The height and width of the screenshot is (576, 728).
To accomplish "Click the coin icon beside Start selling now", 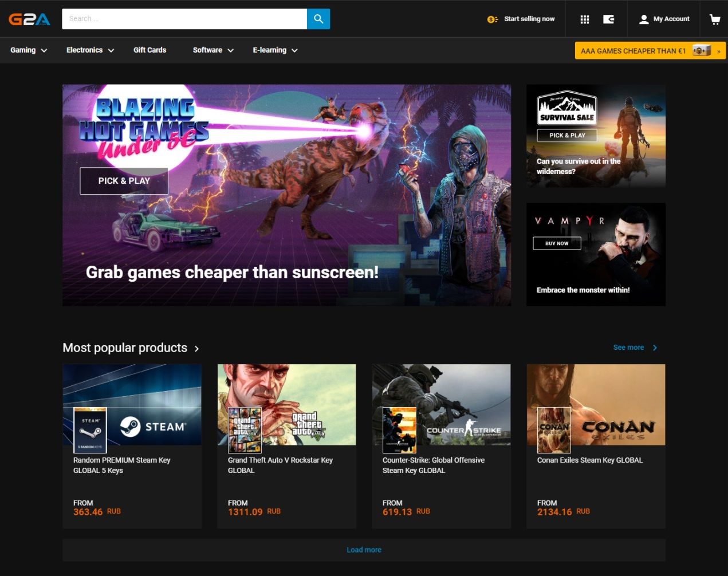I will [493, 19].
